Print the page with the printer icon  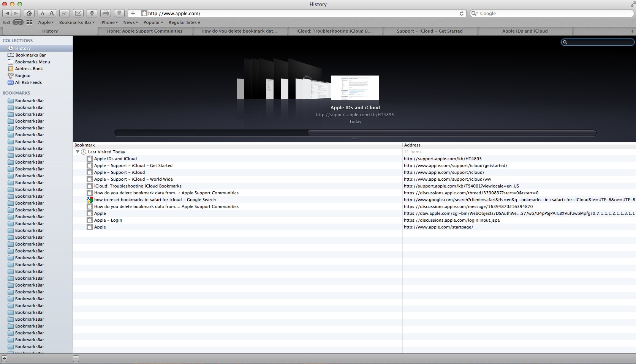pos(106,13)
